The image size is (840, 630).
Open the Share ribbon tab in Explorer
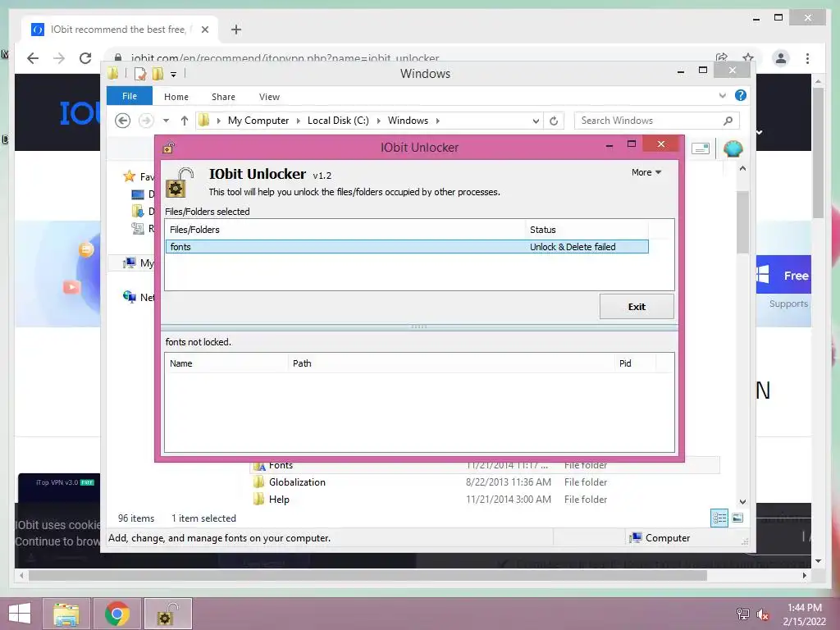pyautogui.click(x=223, y=97)
